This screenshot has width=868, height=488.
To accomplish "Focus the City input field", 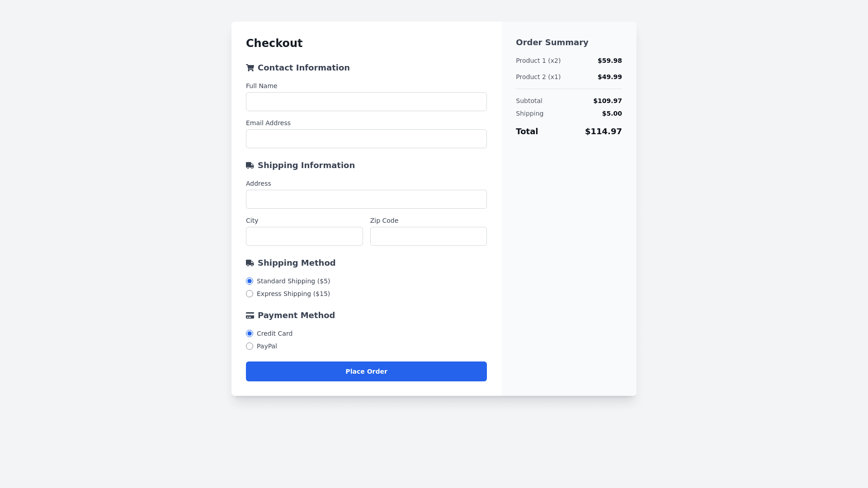I will [304, 236].
